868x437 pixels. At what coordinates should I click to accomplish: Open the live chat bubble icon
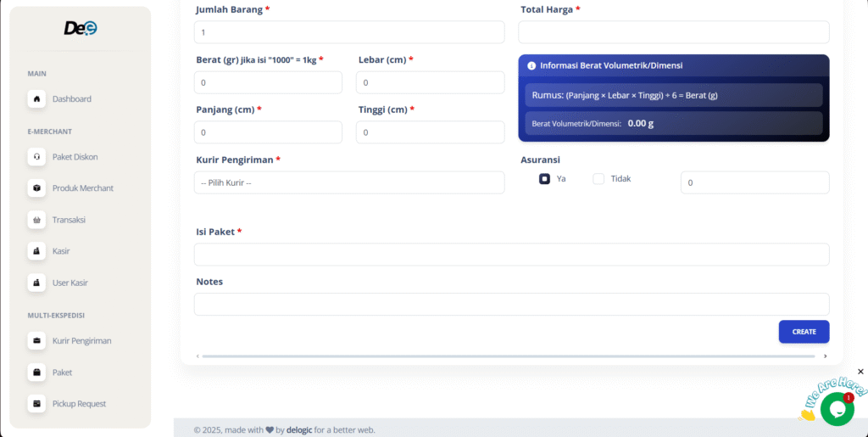click(837, 409)
